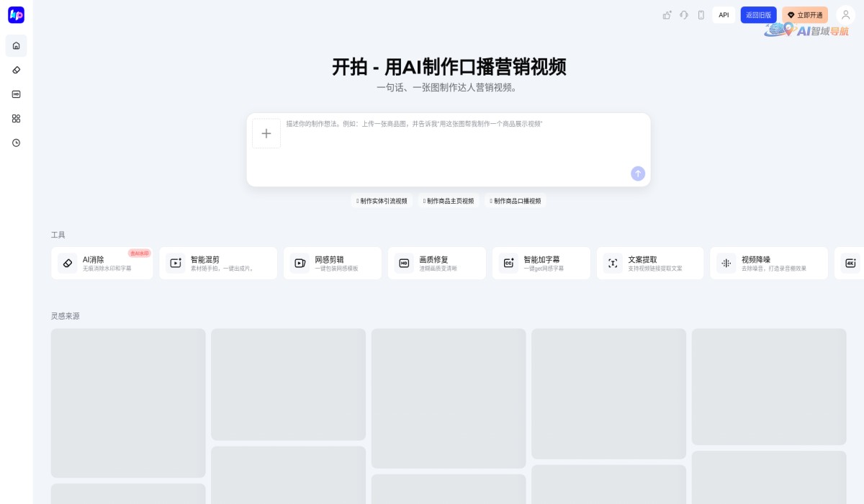
Task: Open the 智能混剪 tool
Action: click(x=218, y=263)
